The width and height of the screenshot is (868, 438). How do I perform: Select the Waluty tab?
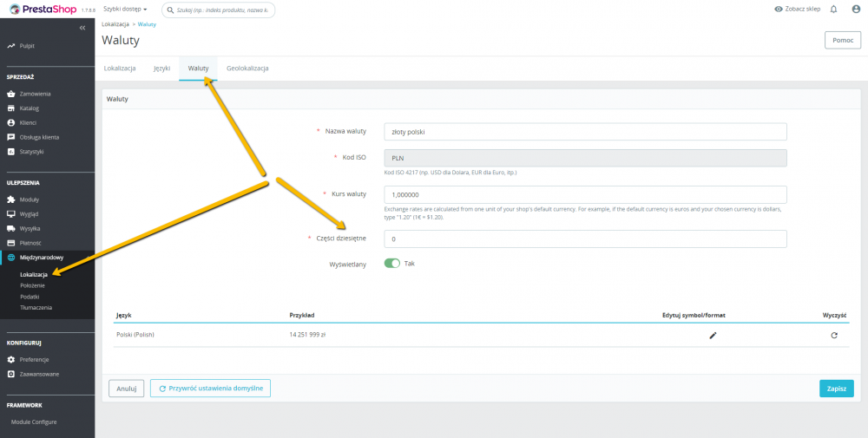[198, 69]
